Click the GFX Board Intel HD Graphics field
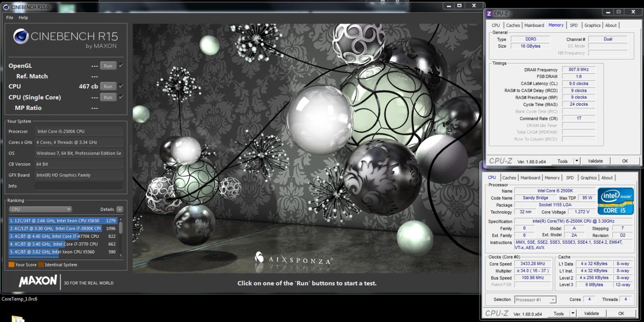 tap(79, 175)
